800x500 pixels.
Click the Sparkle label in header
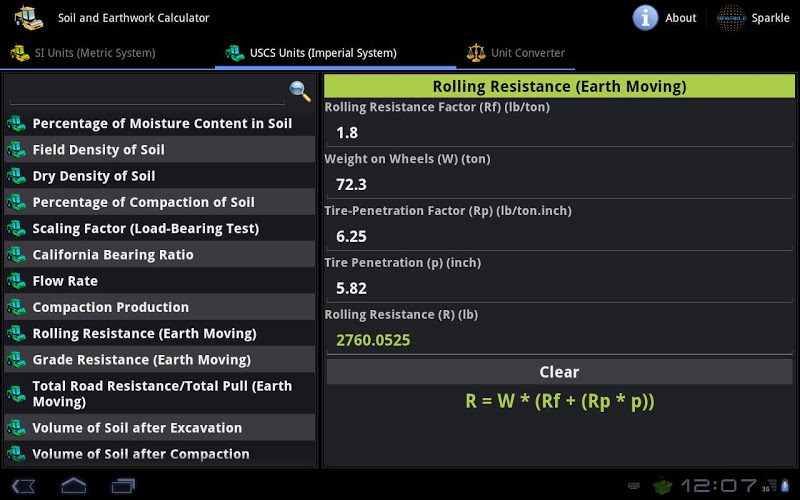click(770, 18)
